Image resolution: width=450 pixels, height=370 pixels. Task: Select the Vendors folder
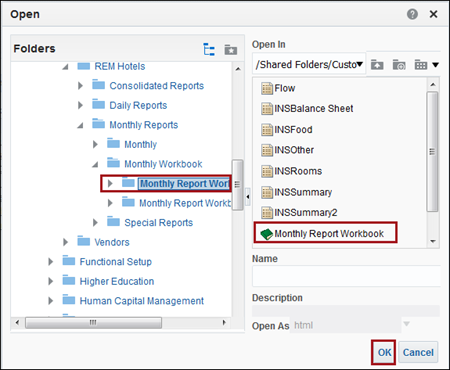point(112,242)
